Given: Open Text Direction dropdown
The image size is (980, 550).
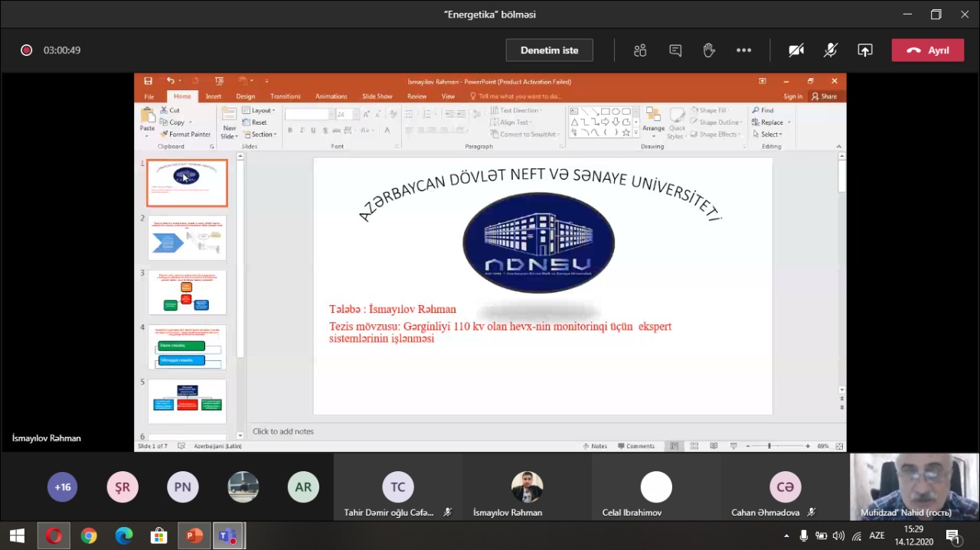Looking at the screenshot, I should (517, 110).
